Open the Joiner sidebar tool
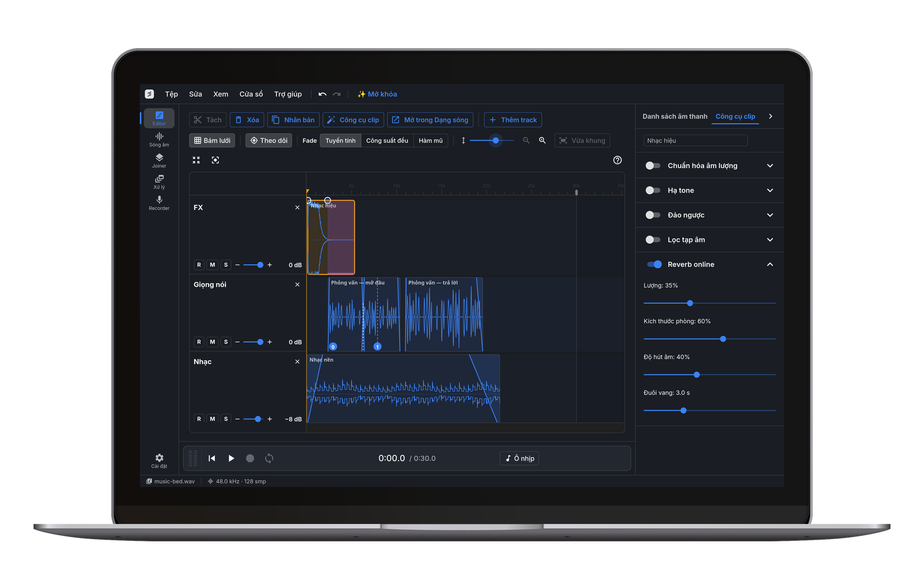This screenshot has width=924, height=571. [x=159, y=161]
